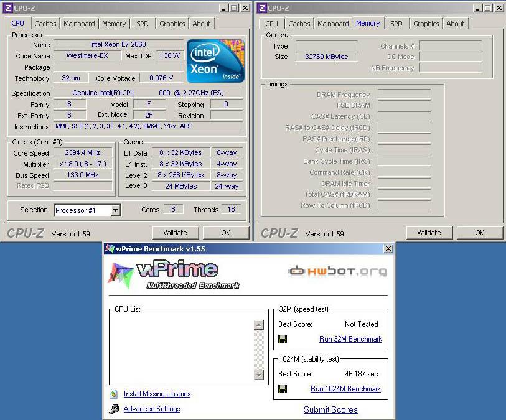Click the Level 2 value 8 x 256 KBytes
This screenshot has height=420, width=506.
click(x=180, y=175)
